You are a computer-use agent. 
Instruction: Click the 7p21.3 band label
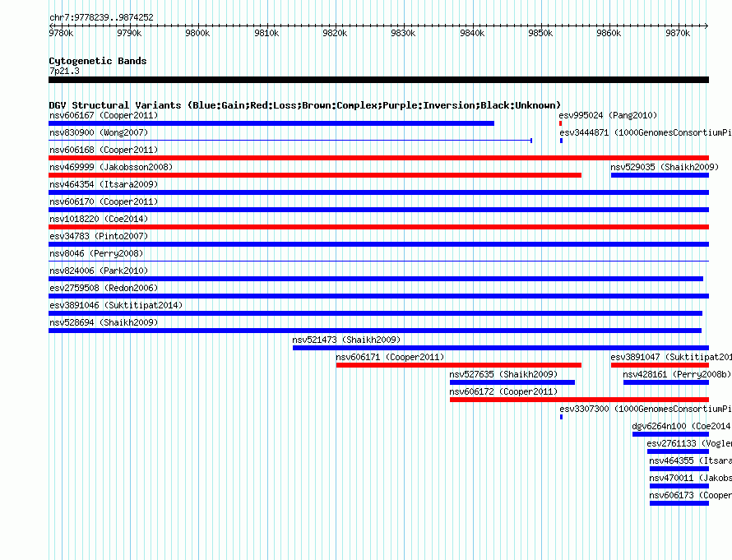[x=64, y=71]
